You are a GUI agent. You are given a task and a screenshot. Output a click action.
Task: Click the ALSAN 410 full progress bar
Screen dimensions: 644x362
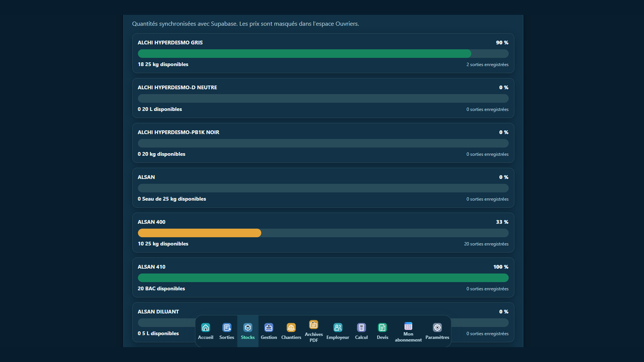[x=323, y=278]
